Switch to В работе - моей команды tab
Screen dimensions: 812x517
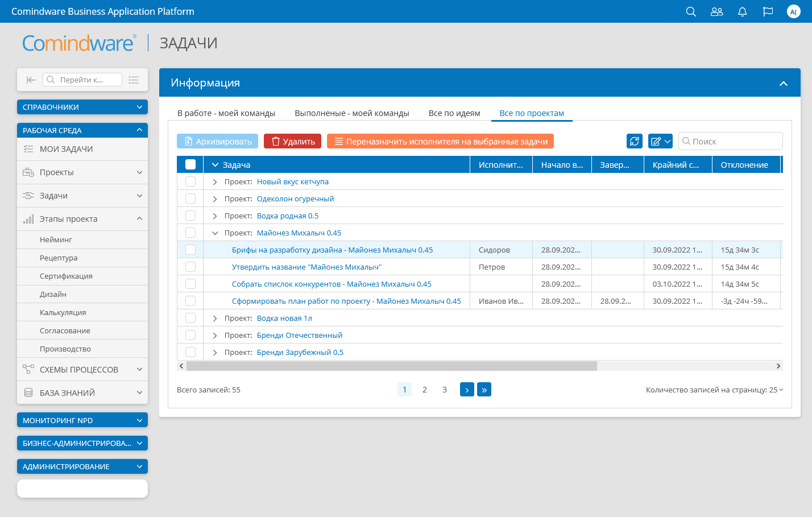(x=226, y=113)
